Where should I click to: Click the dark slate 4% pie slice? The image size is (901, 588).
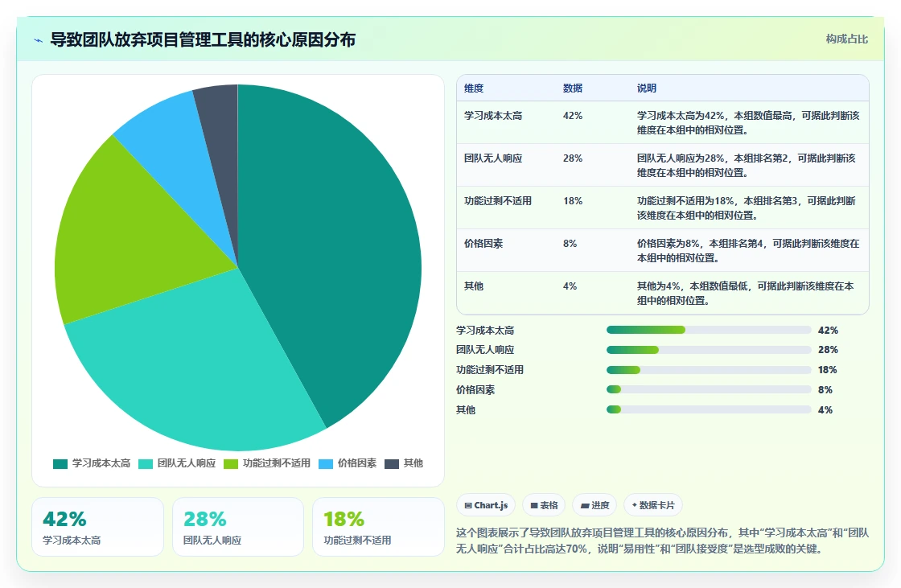[221, 144]
